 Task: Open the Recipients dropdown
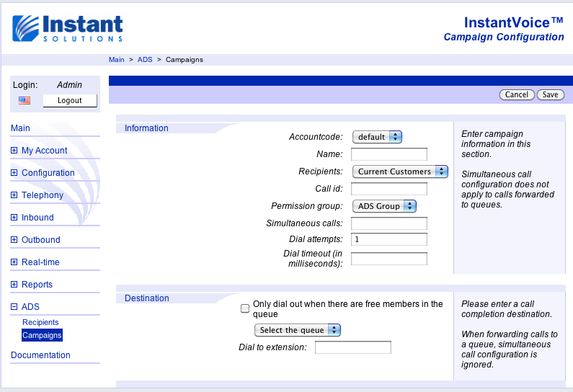coord(399,171)
